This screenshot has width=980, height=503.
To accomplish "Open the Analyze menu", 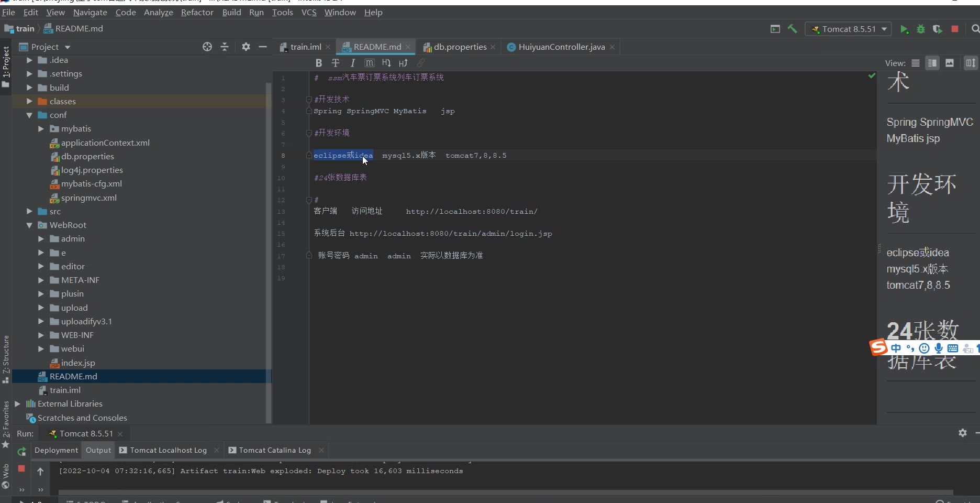I will pyautogui.click(x=159, y=12).
